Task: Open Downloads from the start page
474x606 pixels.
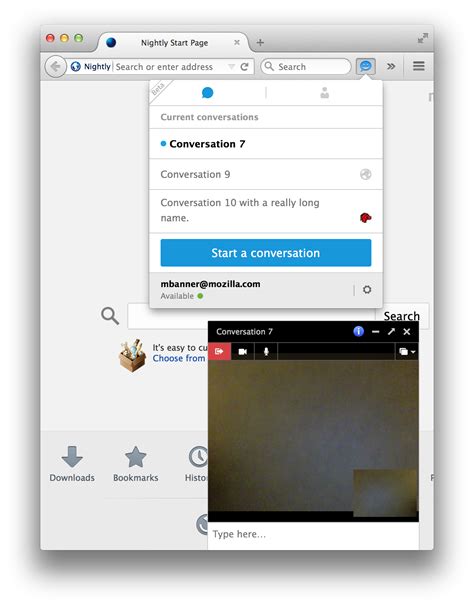Action: [x=72, y=464]
